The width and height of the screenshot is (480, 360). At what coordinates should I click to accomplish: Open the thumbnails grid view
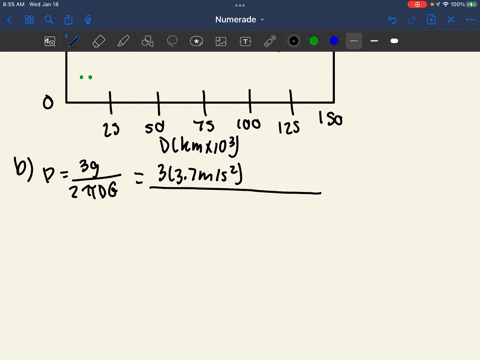(29, 20)
